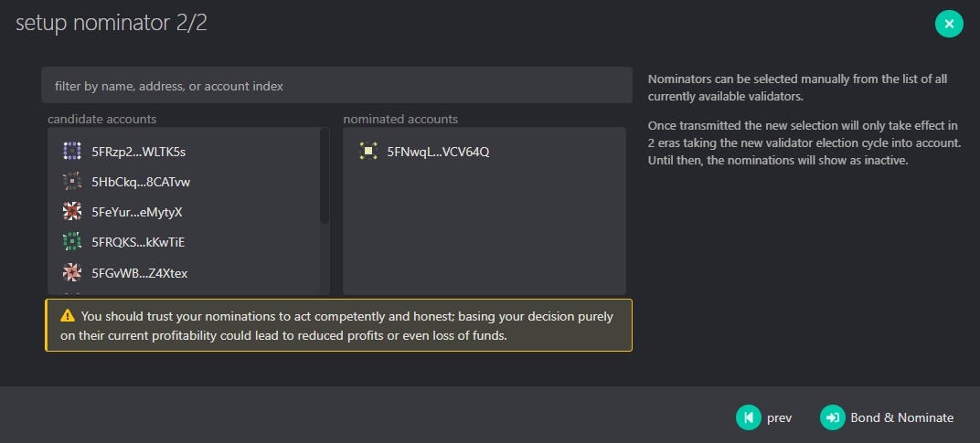Screen dimensions: 980x443
Task: Go back with the prev button
Action: [x=763, y=417]
